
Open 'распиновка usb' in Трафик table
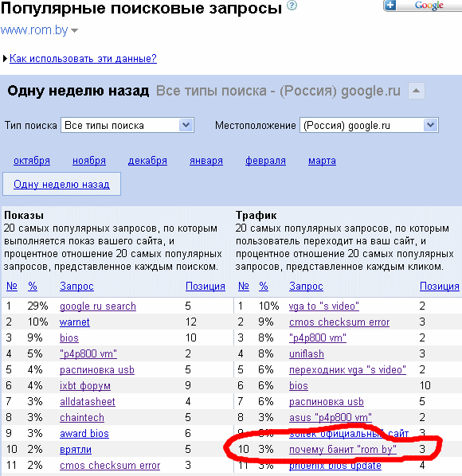327,402
